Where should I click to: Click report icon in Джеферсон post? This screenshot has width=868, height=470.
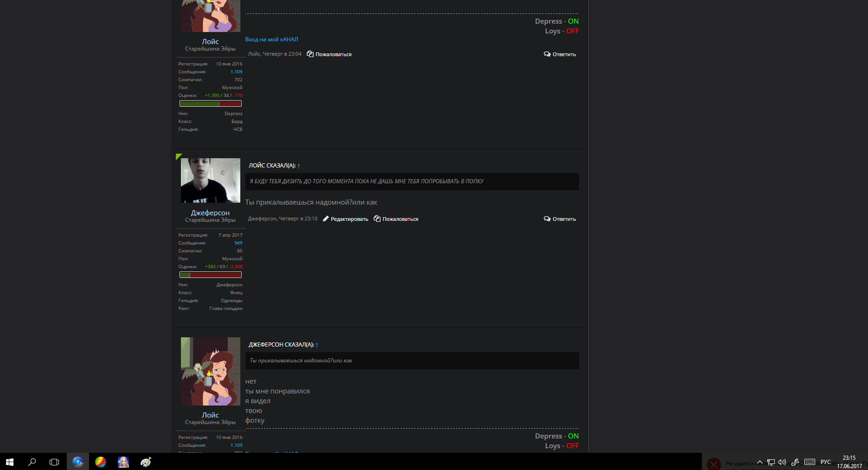pos(377,219)
